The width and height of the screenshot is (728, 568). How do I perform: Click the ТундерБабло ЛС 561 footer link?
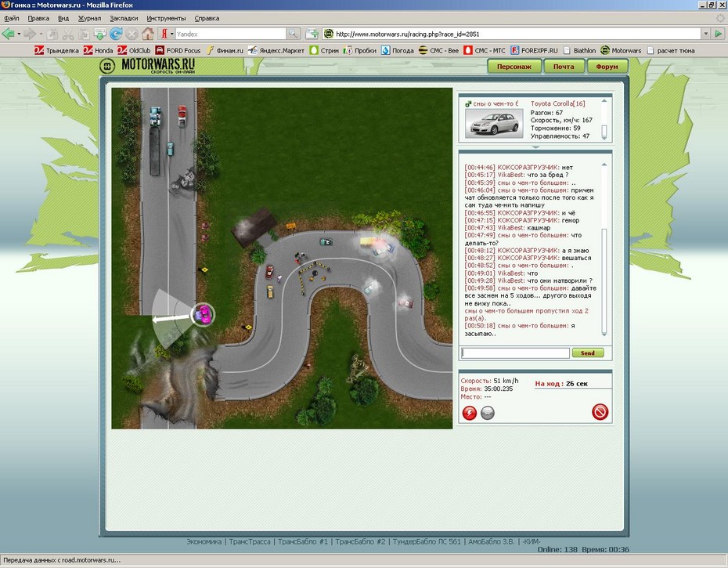(427, 541)
